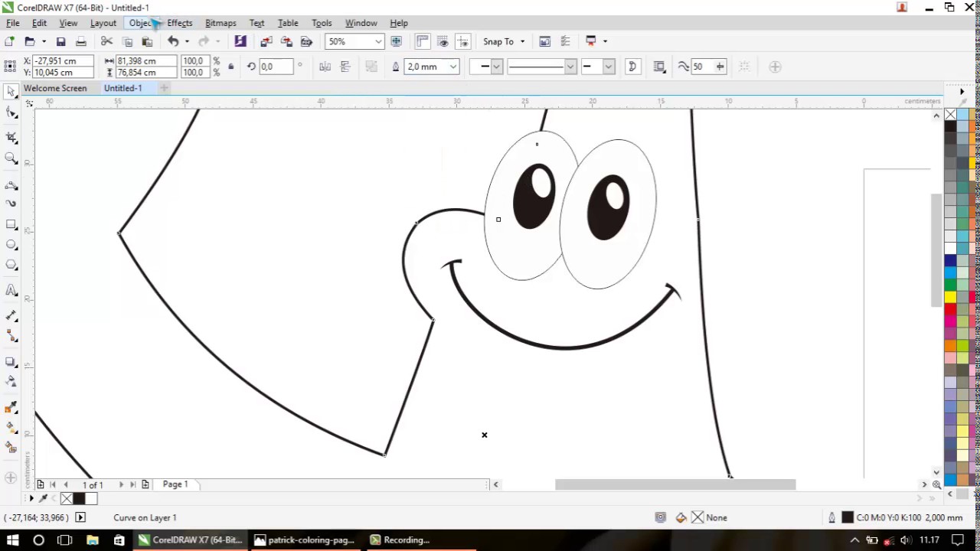This screenshot has height=551, width=980.
Task: Expand the Snap To dropdown
Action: pos(522,41)
